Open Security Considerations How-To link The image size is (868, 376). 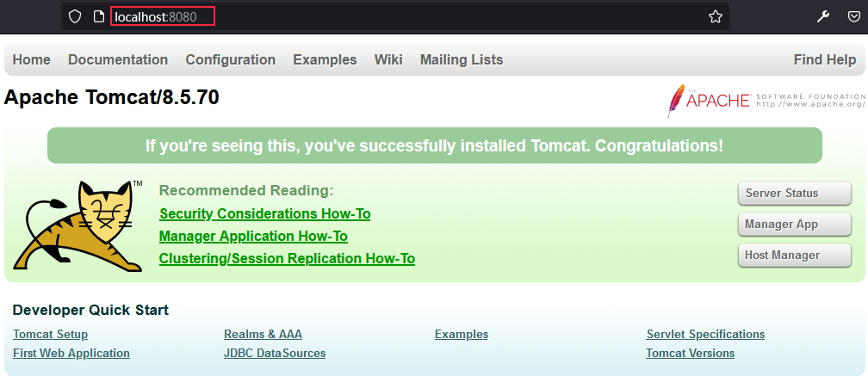pos(264,213)
